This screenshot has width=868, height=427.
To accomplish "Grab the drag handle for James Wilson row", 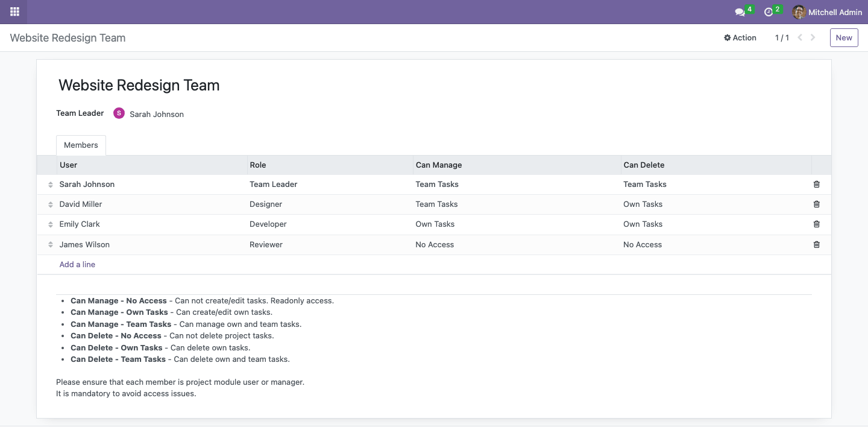I will (x=51, y=245).
